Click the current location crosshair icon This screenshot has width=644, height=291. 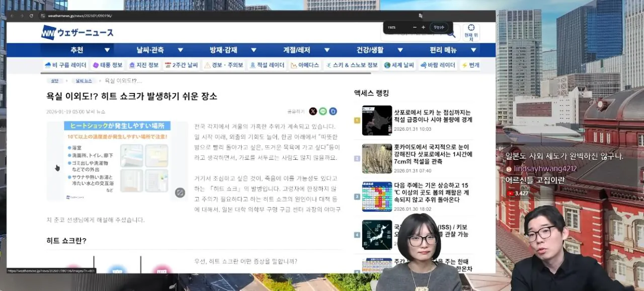[471, 28]
